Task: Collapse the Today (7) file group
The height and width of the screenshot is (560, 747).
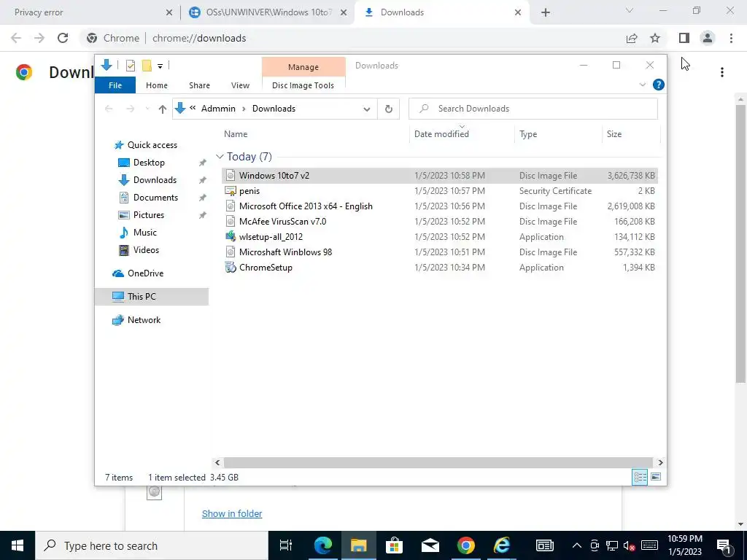Action: [220, 157]
